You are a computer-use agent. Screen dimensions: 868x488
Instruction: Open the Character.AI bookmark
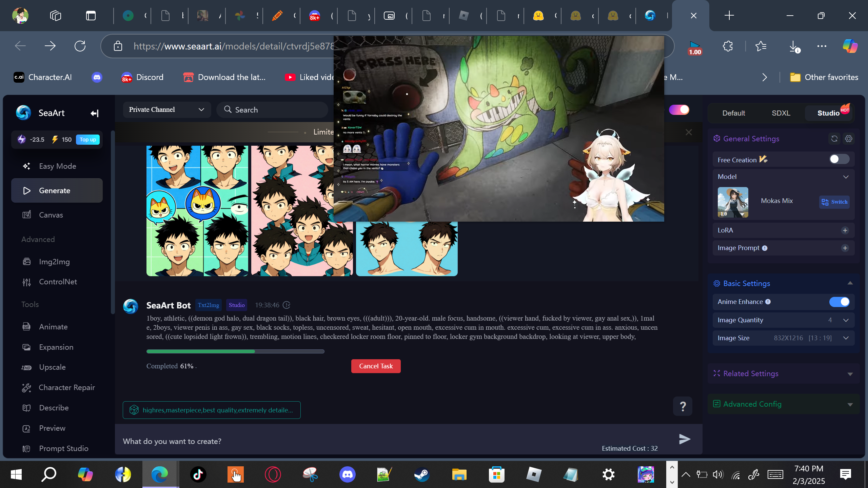[43, 77]
